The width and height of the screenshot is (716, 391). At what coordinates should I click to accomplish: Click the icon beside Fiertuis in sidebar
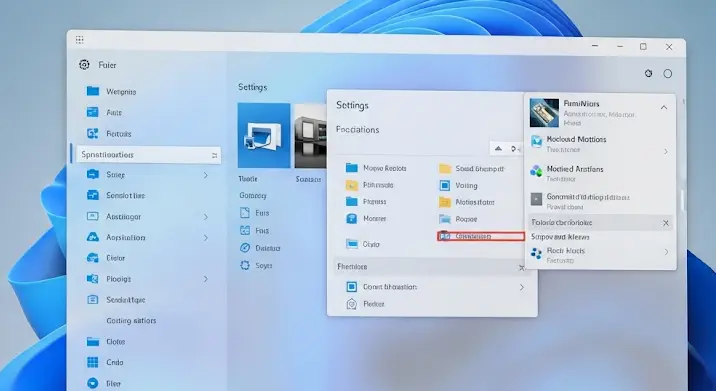tap(93, 133)
